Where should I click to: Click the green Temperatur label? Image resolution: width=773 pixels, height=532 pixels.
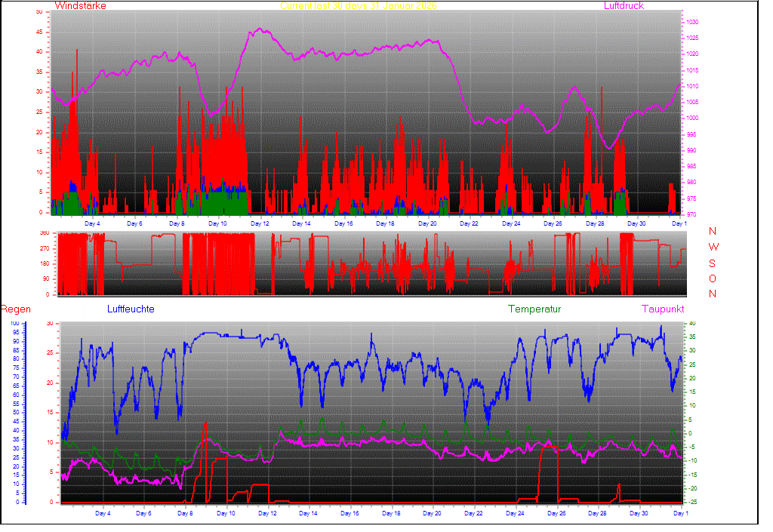[x=534, y=309]
